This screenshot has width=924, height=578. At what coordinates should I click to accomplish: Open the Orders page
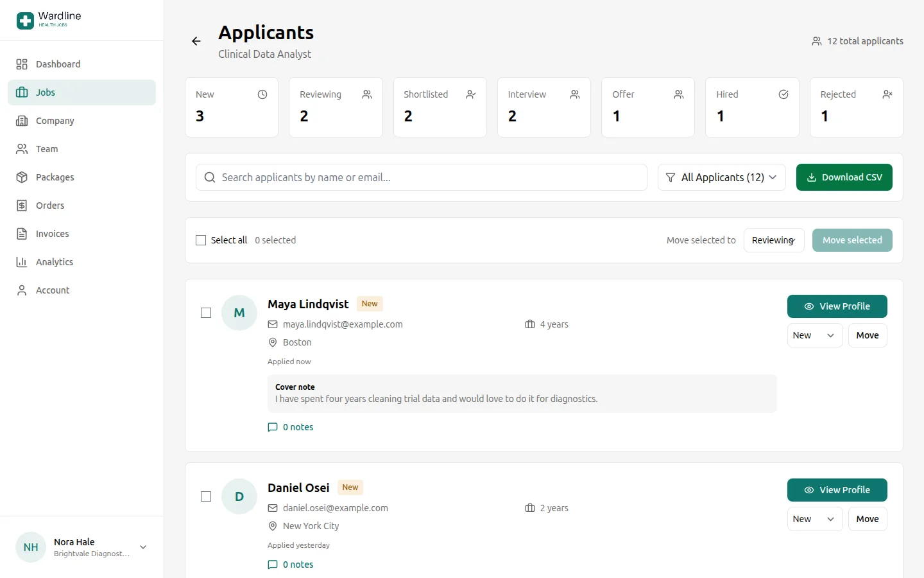point(81,206)
